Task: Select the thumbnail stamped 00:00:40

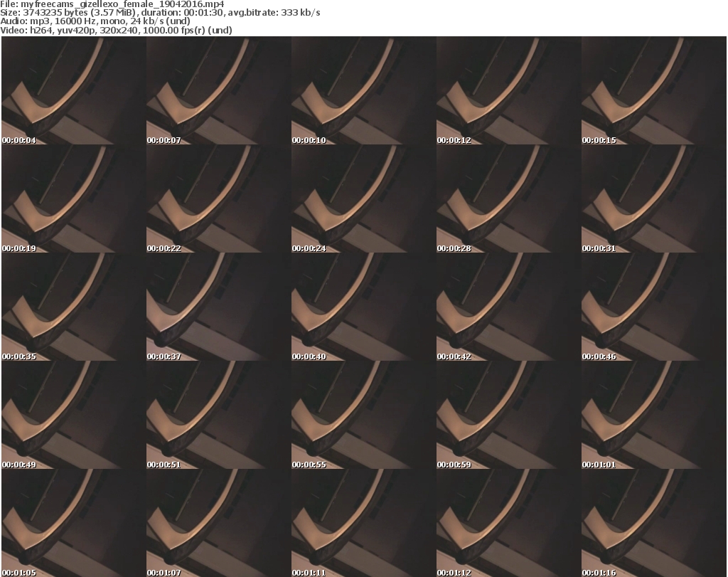Action: (363, 307)
